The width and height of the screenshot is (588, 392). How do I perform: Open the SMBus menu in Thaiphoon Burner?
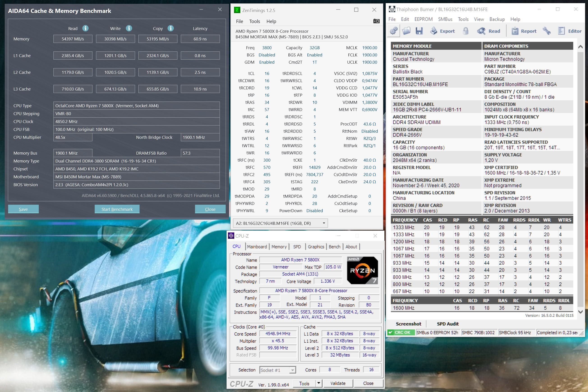click(445, 19)
